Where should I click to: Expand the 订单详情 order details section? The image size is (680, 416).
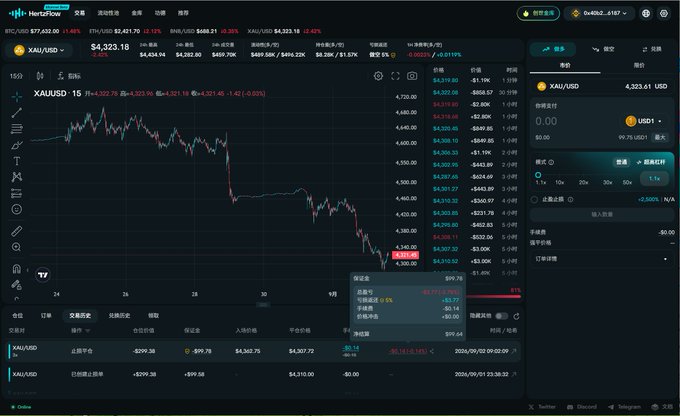[x=602, y=259]
